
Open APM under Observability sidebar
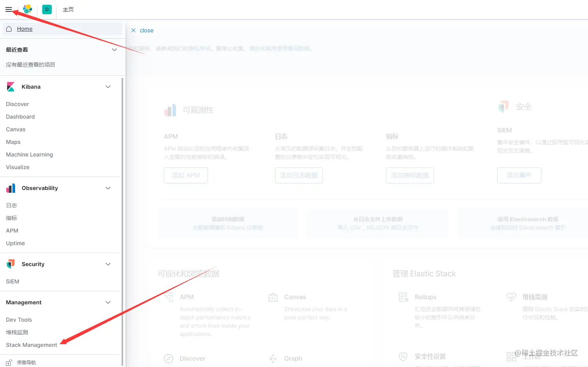(x=12, y=231)
